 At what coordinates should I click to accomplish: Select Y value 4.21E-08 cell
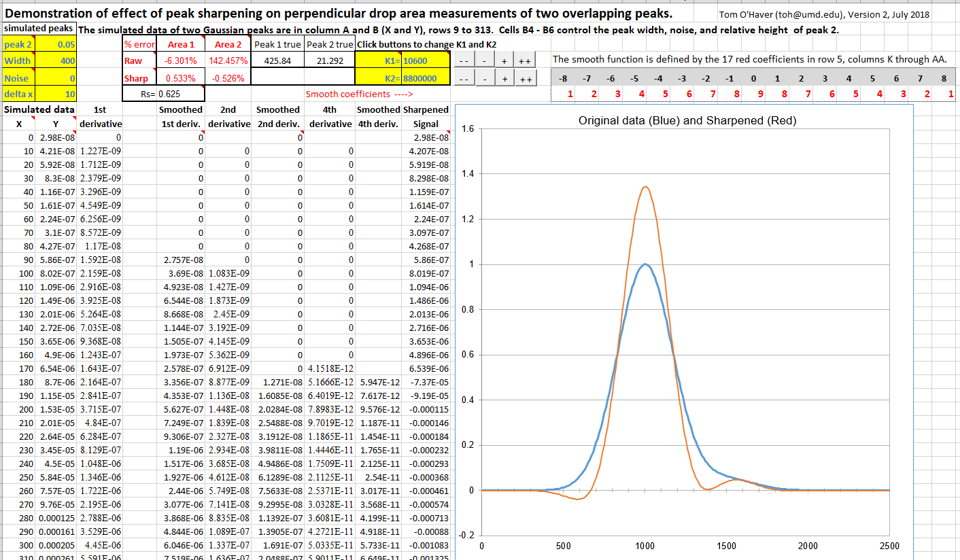coord(57,151)
